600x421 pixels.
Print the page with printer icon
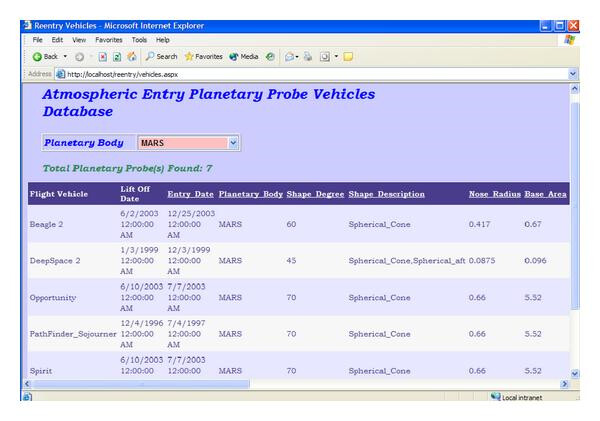tap(308, 57)
